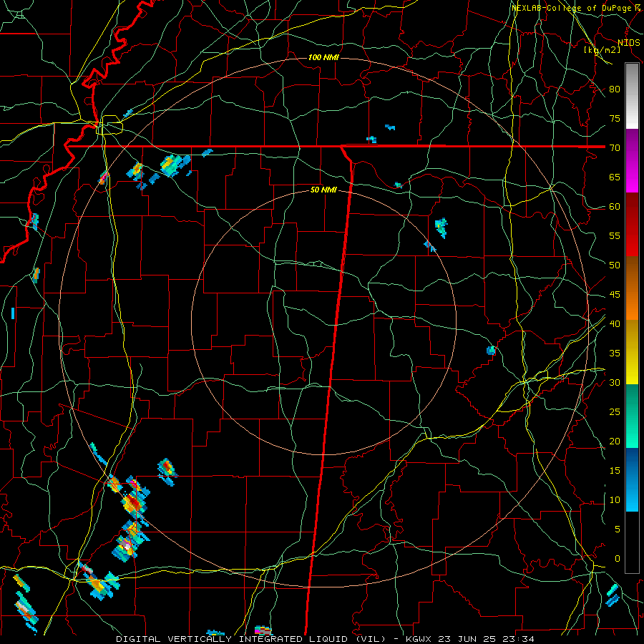Click the blue-cyan segment of the color bar
This screenshot has width=644, height=644.
pyautogui.click(x=632, y=479)
